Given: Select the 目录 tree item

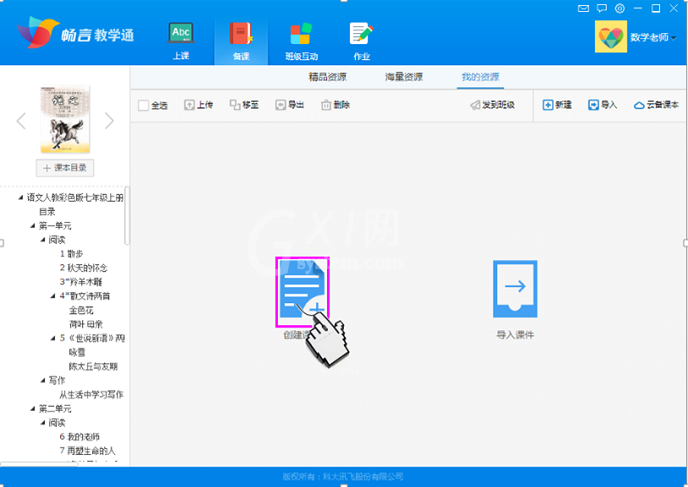Looking at the screenshot, I should 47,212.
